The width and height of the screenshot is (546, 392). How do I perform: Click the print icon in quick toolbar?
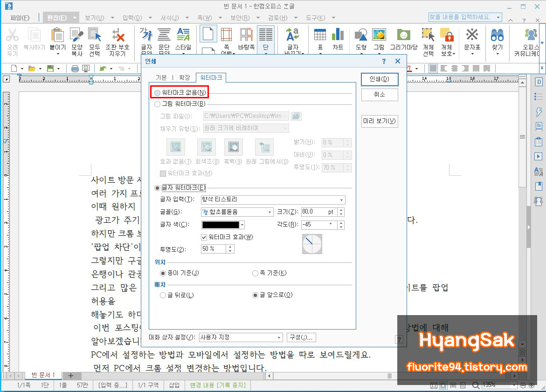75,69
